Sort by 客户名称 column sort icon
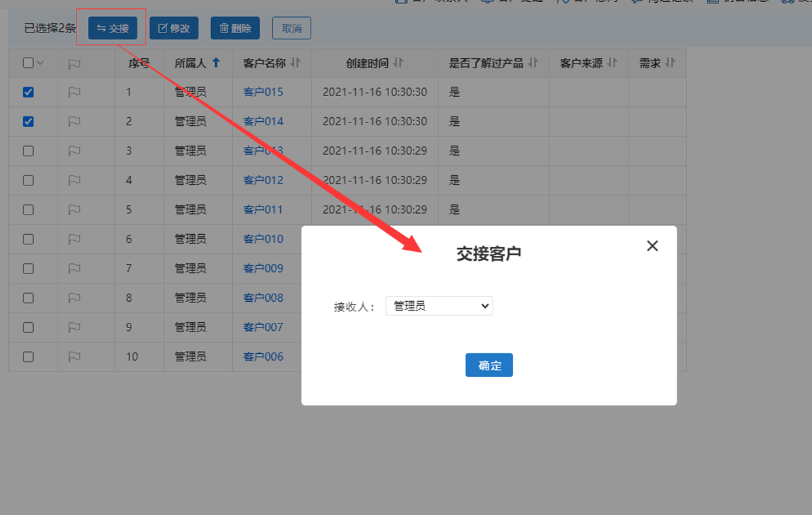Screen dimensions: 812x515 (295, 63)
